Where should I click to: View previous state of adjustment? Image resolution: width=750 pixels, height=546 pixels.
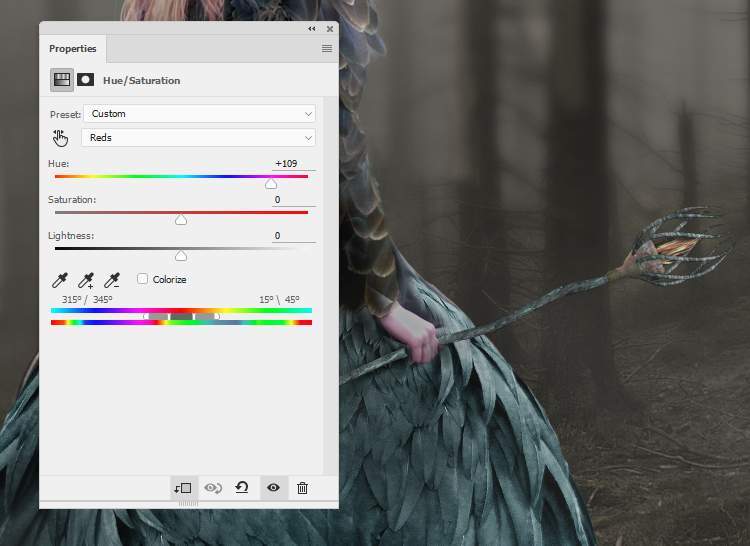pos(213,488)
